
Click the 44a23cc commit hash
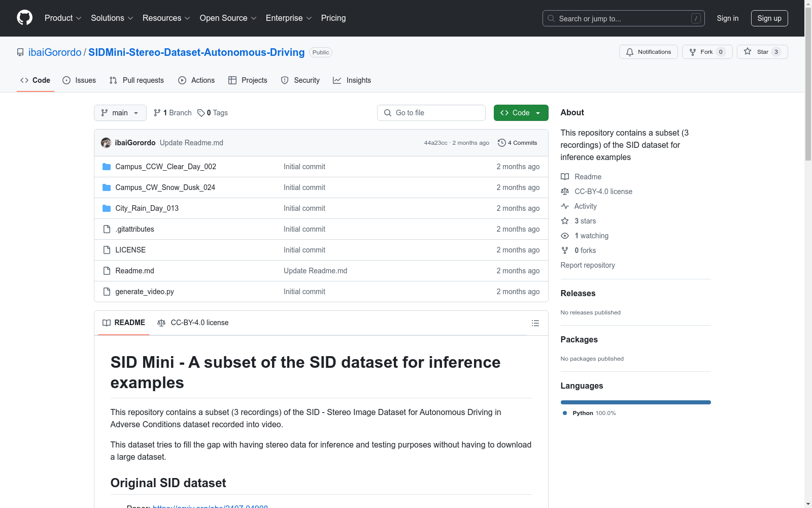(436, 143)
